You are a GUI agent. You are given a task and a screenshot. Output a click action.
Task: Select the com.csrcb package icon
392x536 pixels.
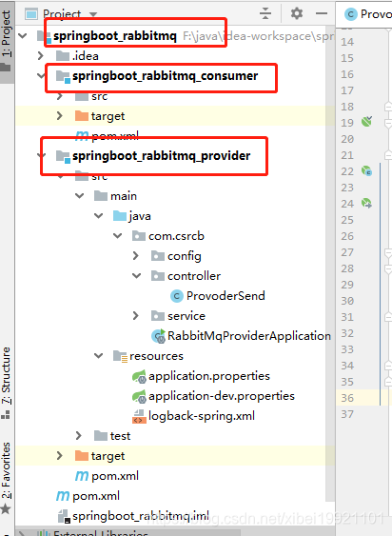(x=139, y=236)
